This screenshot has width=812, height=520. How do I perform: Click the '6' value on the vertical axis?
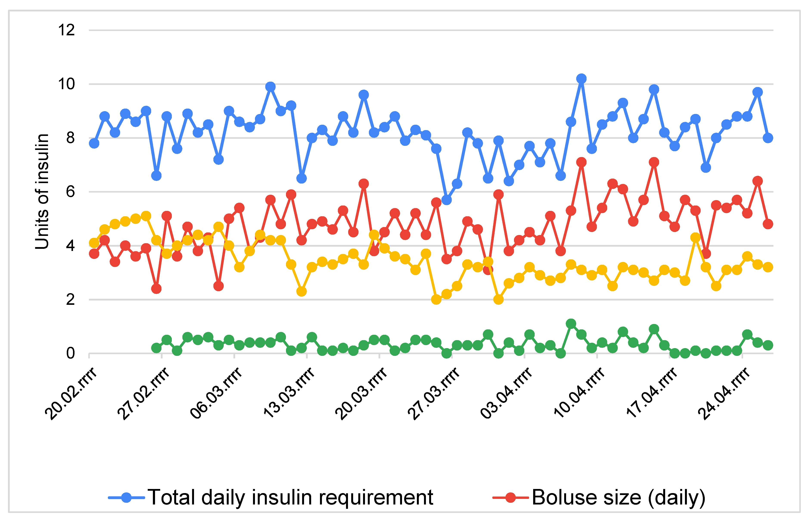coord(70,192)
